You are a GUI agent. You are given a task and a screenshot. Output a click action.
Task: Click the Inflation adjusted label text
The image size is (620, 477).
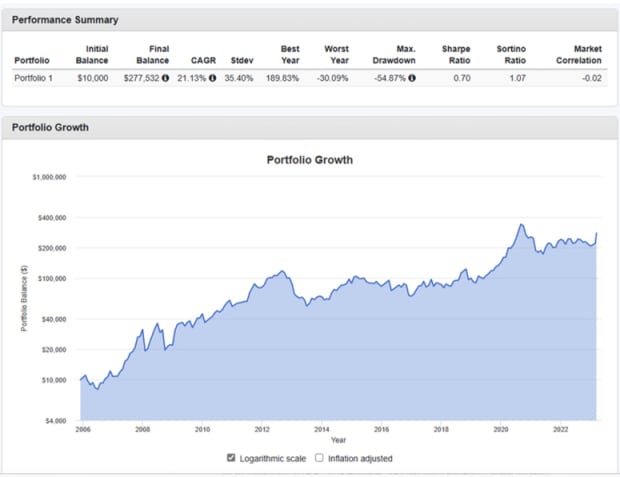coord(360,458)
